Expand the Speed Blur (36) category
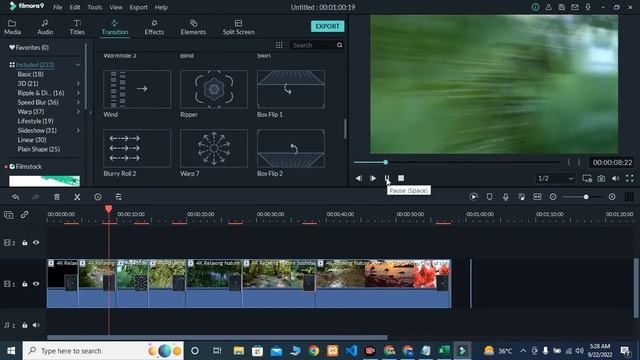Viewport: 640px width, 360px height. click(78, 102)
